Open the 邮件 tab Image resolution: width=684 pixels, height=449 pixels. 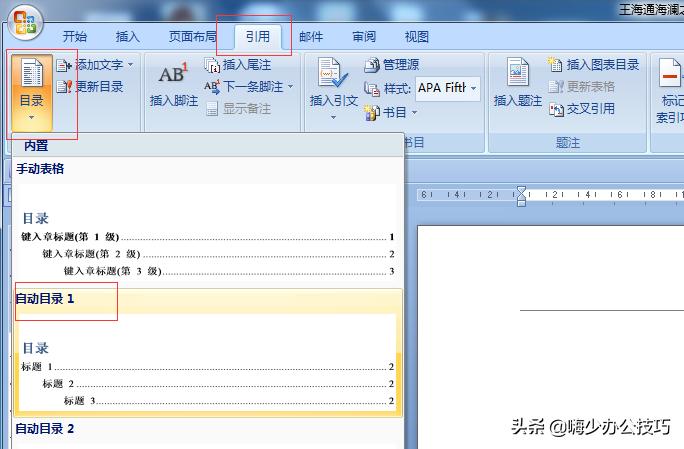(311, 37)
